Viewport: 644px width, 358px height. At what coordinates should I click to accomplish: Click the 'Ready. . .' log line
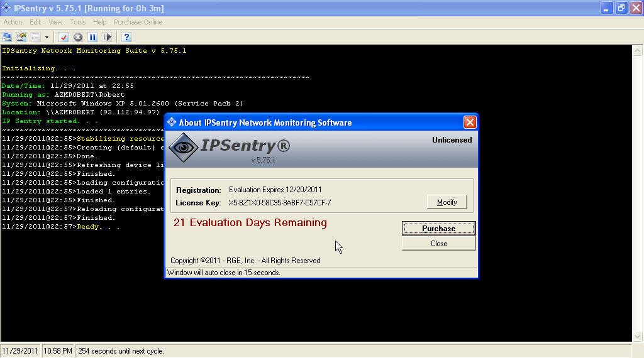click(61, 227)
